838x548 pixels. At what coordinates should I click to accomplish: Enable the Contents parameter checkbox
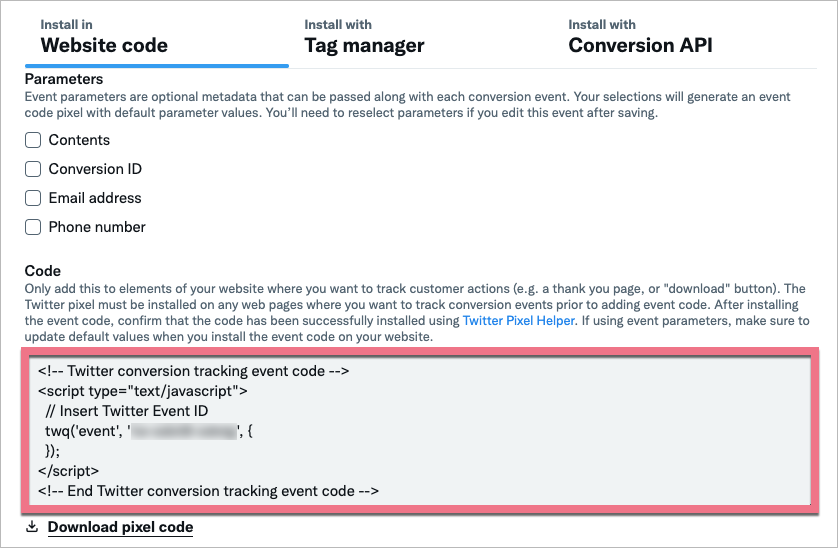pyautogui.click(x=33, y=141)
